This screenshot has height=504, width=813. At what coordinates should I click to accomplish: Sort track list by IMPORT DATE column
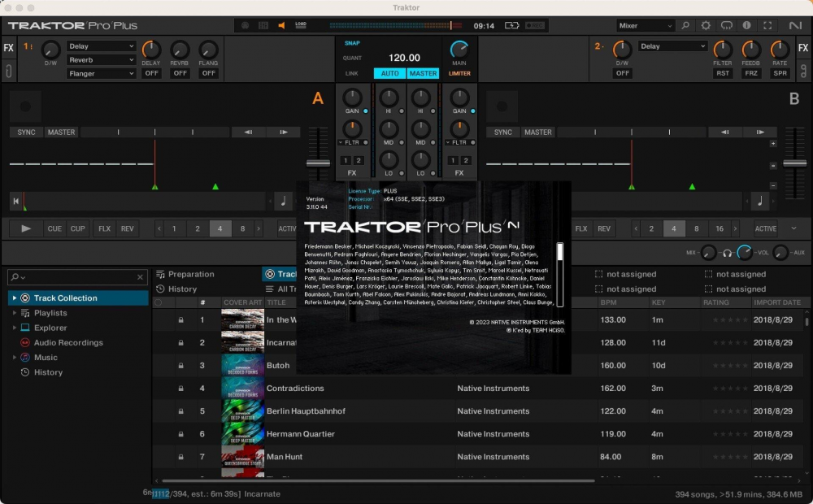pos(777,302)
